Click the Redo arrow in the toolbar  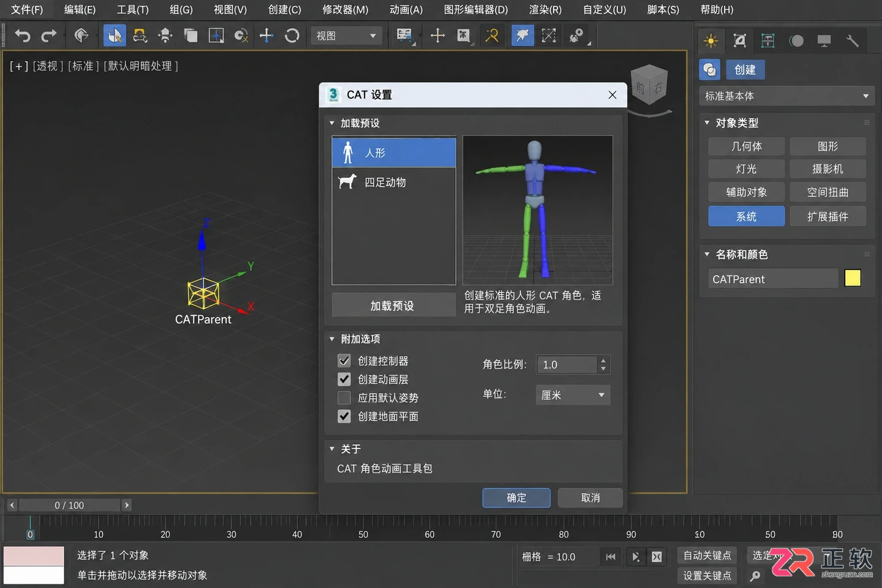49,36
